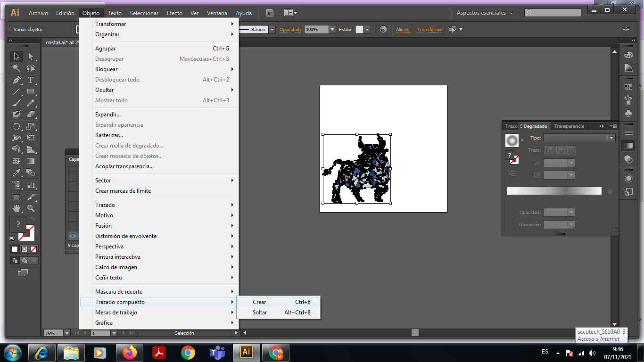Open the Aspectos esenciales workspace dropdown
644x362 pixels.
point(485,13)
